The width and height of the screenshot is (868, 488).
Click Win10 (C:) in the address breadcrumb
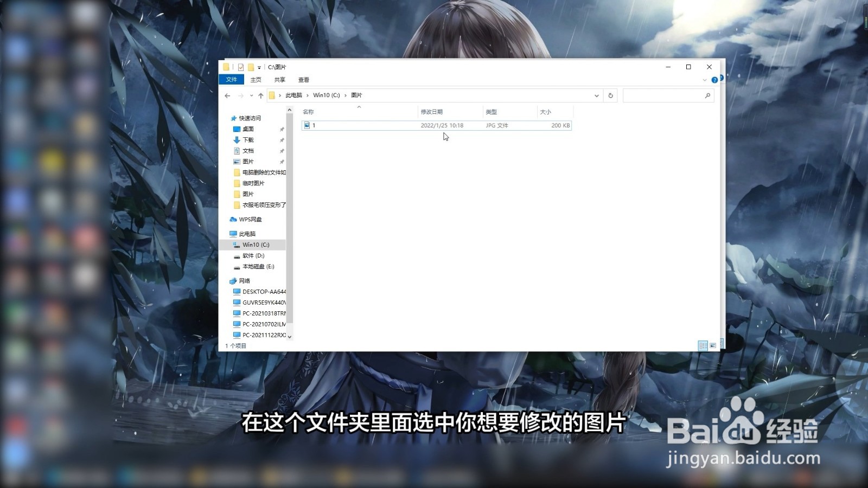coord(327,95)
